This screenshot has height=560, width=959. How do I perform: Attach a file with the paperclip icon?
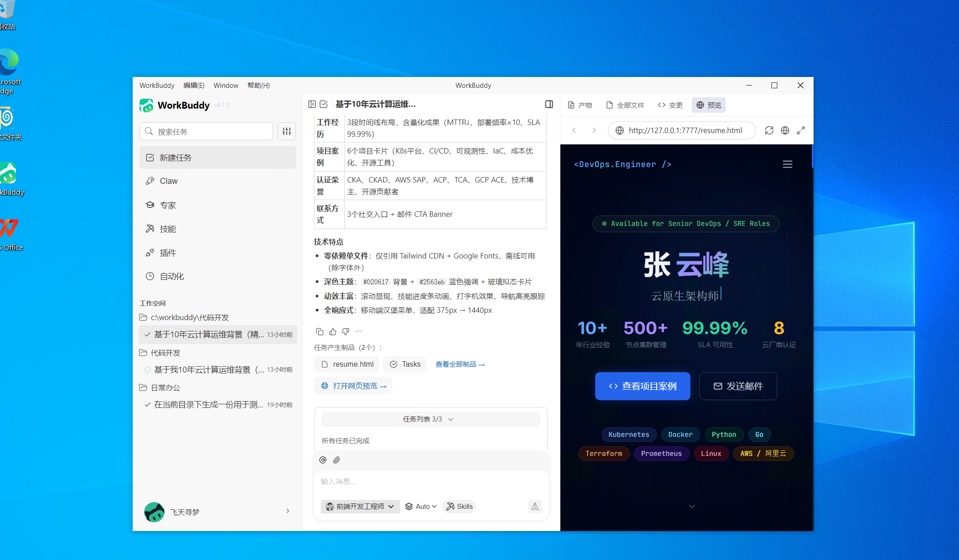click(x=337, y=459)
